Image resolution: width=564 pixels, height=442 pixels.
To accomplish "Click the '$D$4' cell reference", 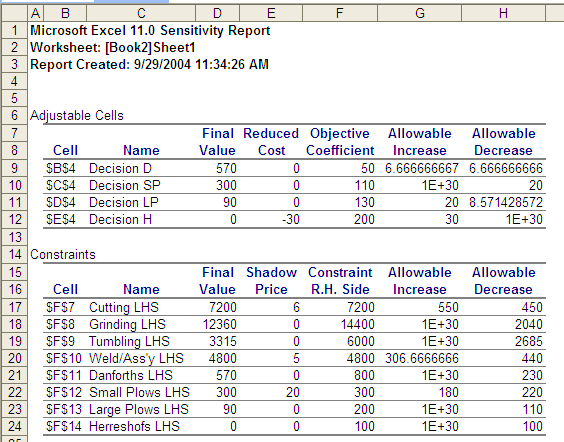I will coord(61,202).
